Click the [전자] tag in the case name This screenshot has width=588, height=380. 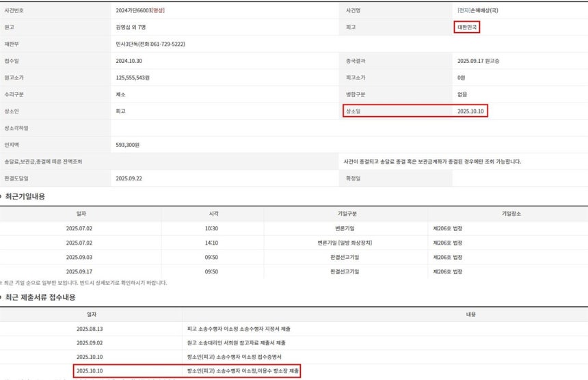464,11
